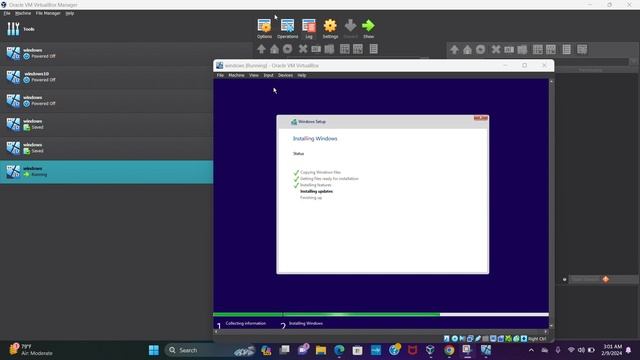Open the Windows Start menu
The width and height of the screenshot is (640, 360).
coord(154,350)
